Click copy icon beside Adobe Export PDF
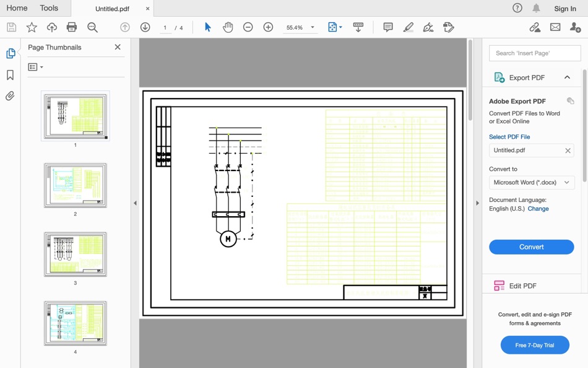The height and width of the screenshot is (368, 588). click(571, 100)
